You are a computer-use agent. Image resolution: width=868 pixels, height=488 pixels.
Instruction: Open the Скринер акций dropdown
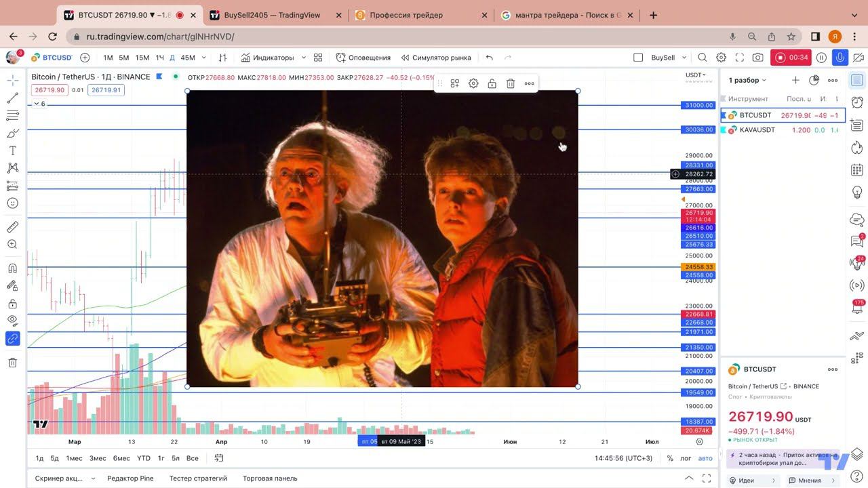coord(65,478)
